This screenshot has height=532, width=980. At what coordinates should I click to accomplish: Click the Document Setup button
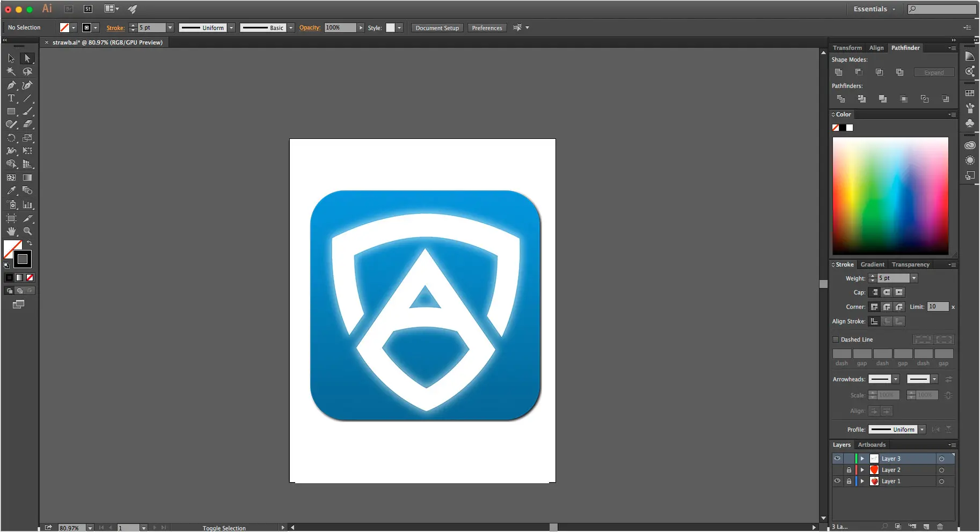(x=436, y=27)
